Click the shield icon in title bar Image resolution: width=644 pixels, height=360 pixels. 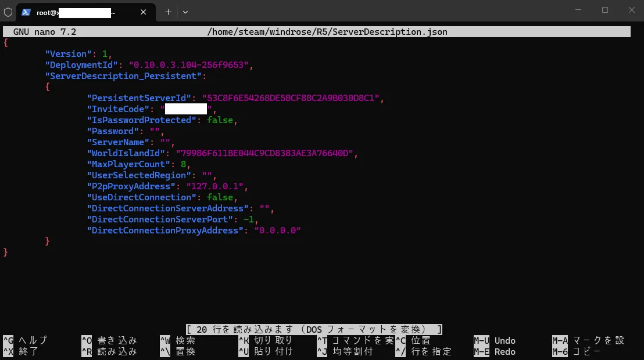pos(8,12)
